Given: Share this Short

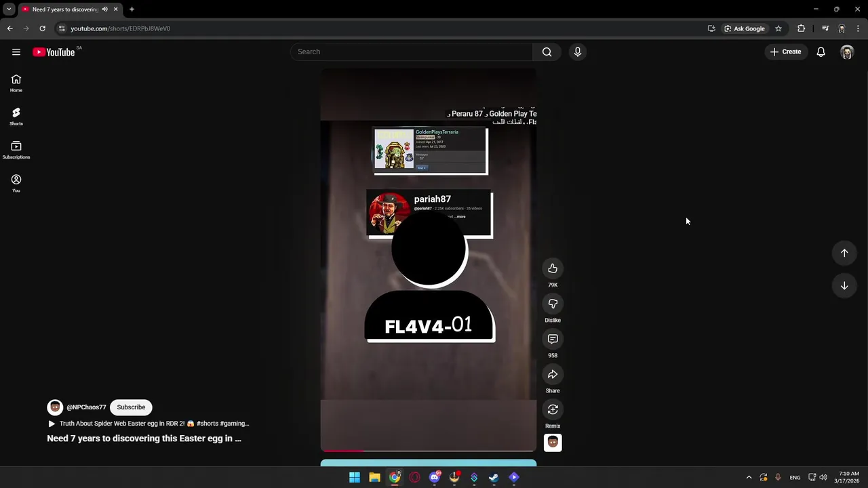Looking at the screenshot, I should click(x=553, y=374).
